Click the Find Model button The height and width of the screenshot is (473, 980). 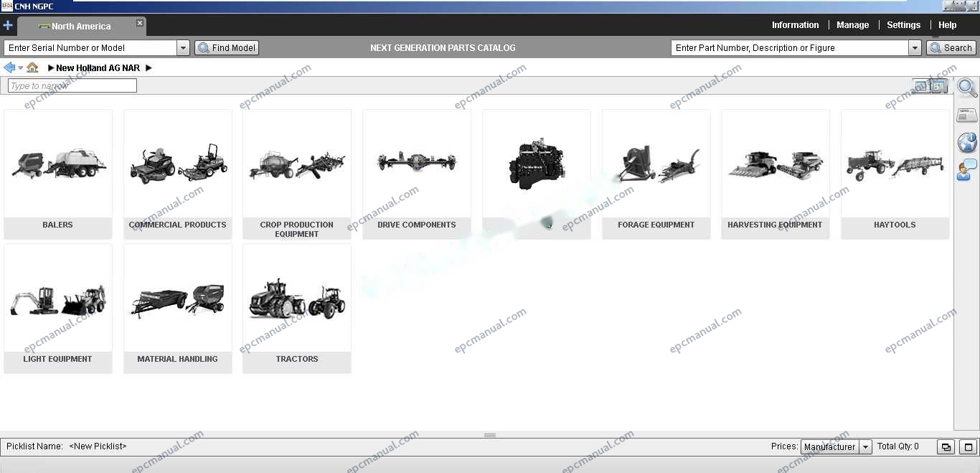227,48
